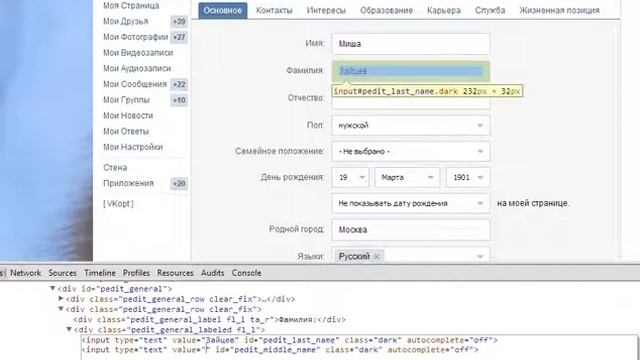The height and width of the screenshot is (360, 640).
Task: Open Мои Сообщения in the sidebar
Action: tap(135, 84)
